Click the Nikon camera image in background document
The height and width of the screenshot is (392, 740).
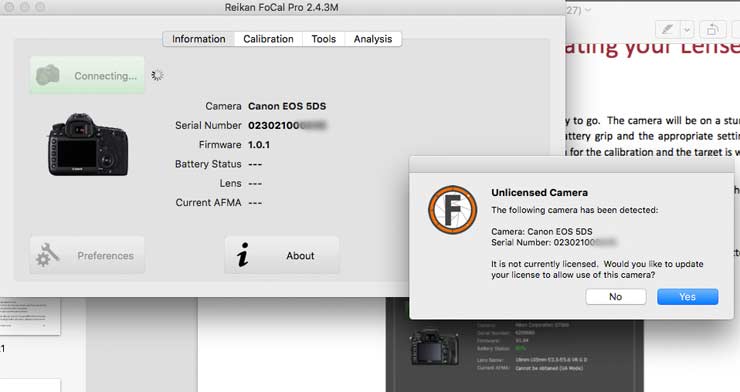tap(434, 348)
